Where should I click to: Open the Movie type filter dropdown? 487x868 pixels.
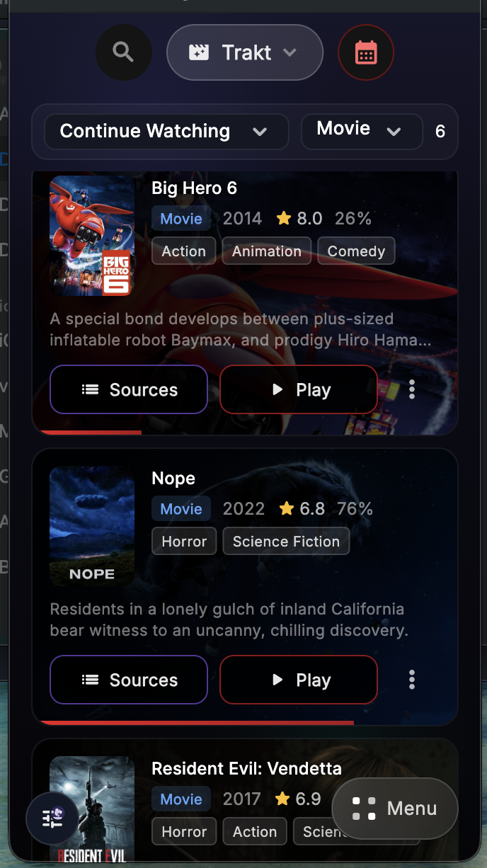click(360, 130)
